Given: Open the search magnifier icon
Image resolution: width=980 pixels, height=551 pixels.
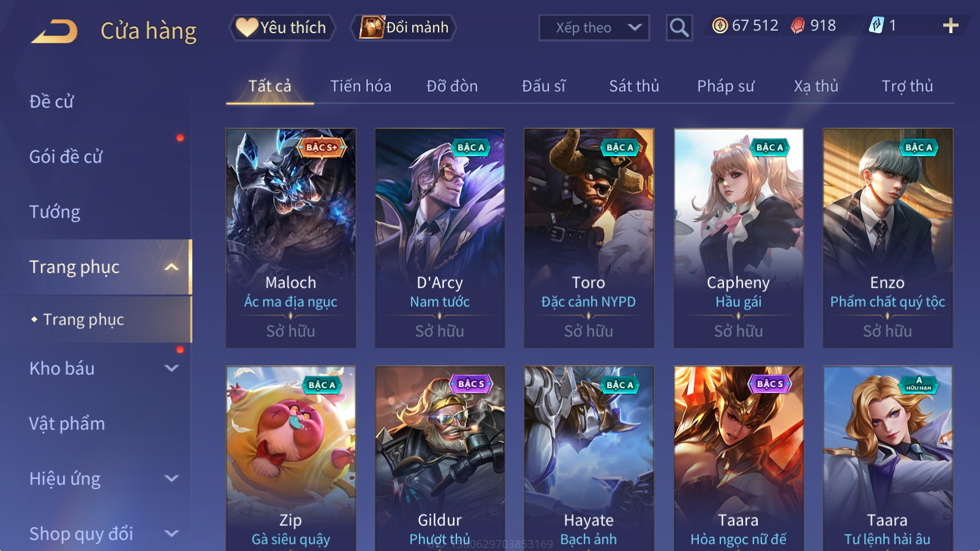Looking at the screenshot, I should click(x=679, y=28).
